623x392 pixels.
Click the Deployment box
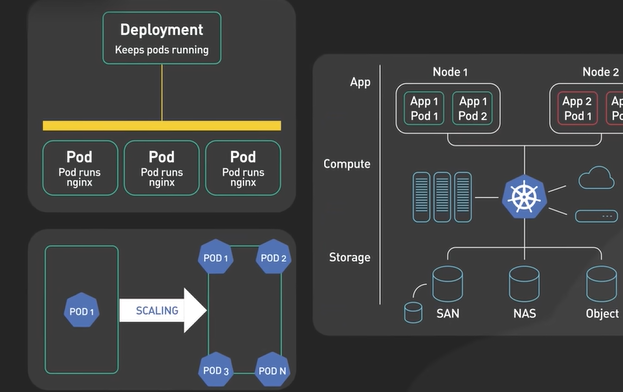point(162,38)
